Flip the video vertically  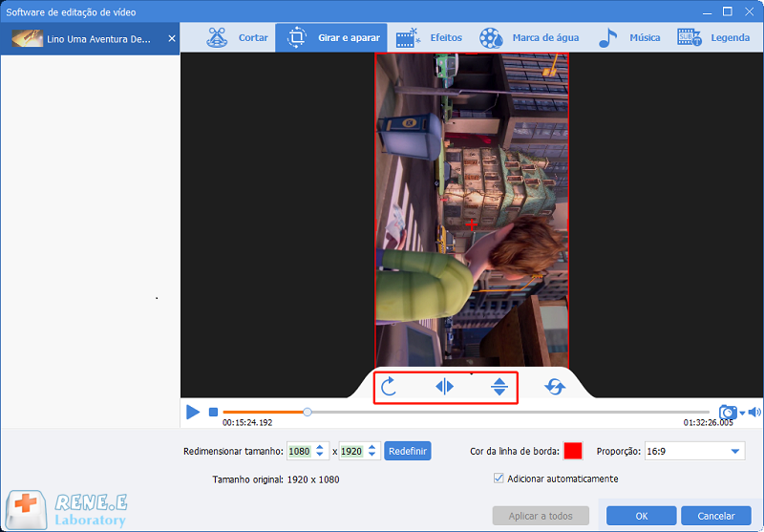[499, 387]
